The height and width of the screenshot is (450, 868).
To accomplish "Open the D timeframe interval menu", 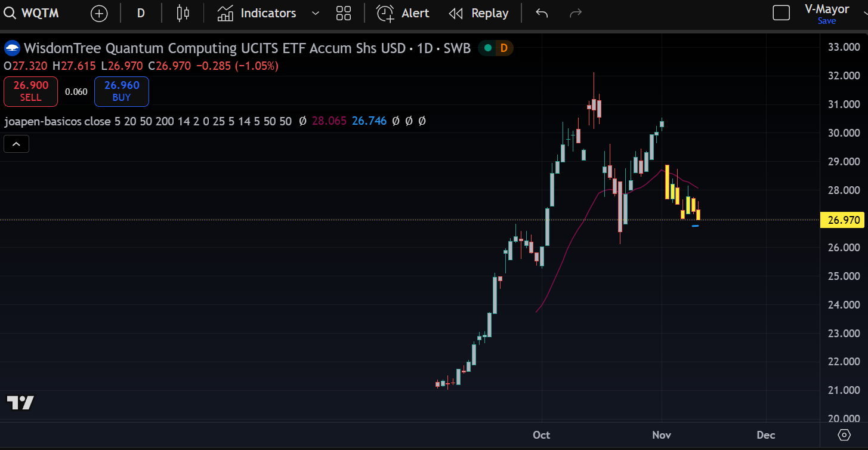I will [141, 13].
